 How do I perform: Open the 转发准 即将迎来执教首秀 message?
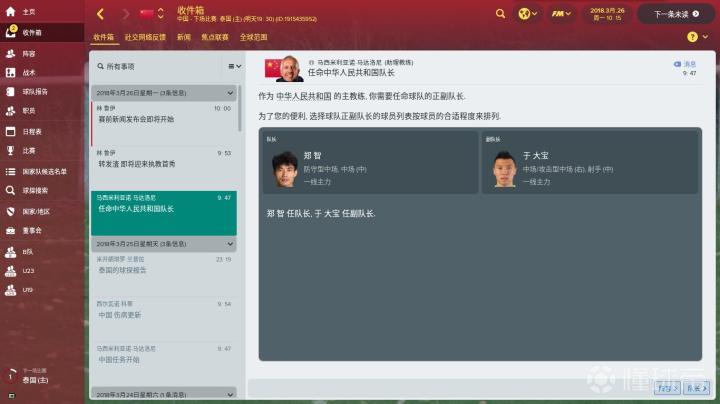(164, 159)
